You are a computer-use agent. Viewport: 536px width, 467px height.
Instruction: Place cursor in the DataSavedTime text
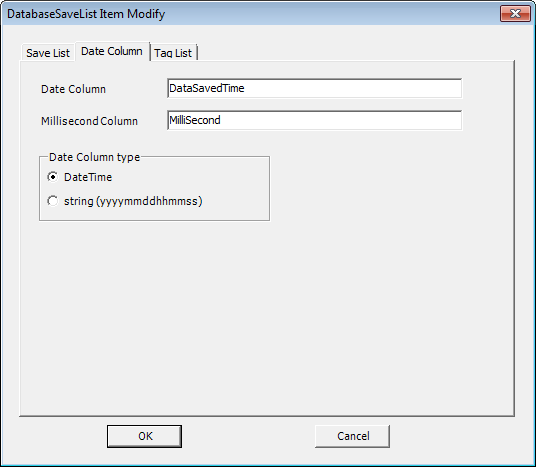(207, 88)
